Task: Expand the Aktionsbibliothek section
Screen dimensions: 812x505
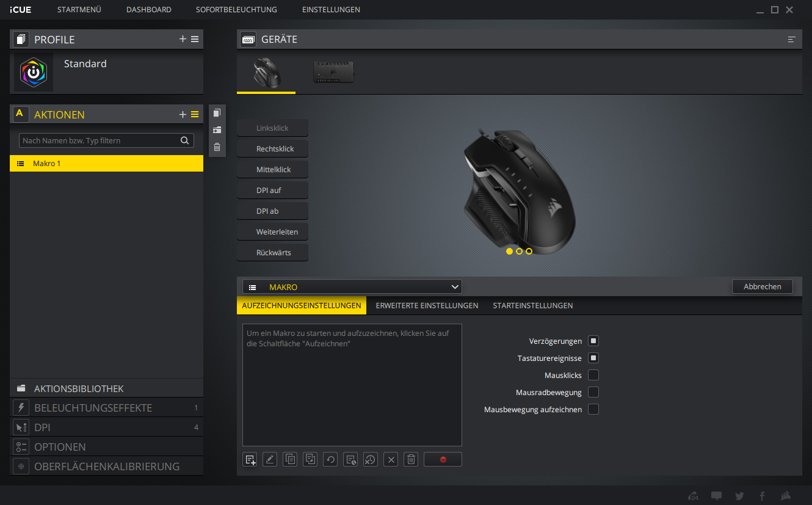Action: point(106,388)
